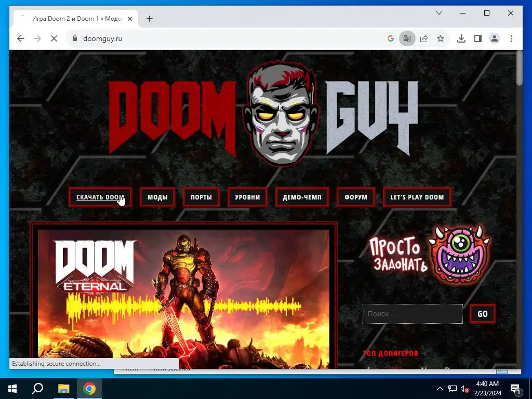Image resolution: width=532 pixels, height=399 pixels.
Task: Open Chrome downloads icon
Action: [461, 38]
